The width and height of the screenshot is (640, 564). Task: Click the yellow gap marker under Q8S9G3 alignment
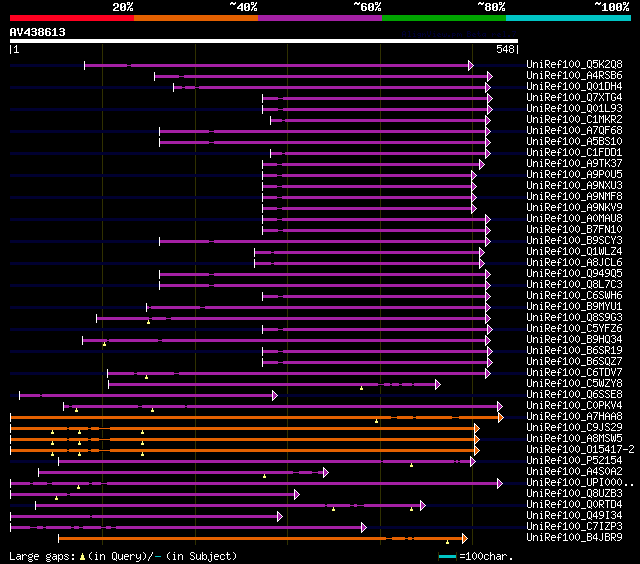[149, 322]
